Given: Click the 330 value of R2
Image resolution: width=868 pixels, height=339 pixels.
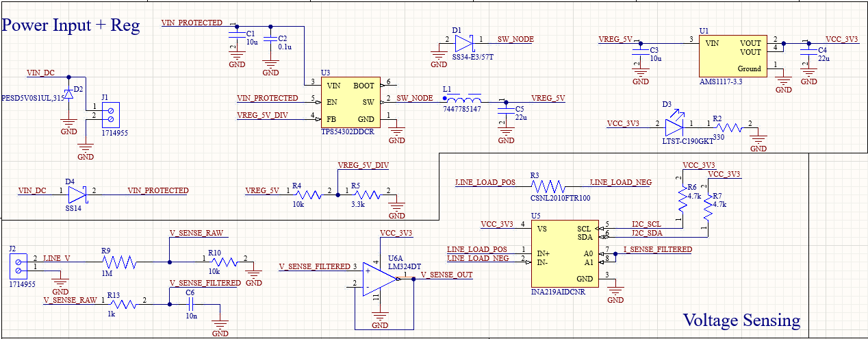Looking at the screenshot, I should [719, 137].
